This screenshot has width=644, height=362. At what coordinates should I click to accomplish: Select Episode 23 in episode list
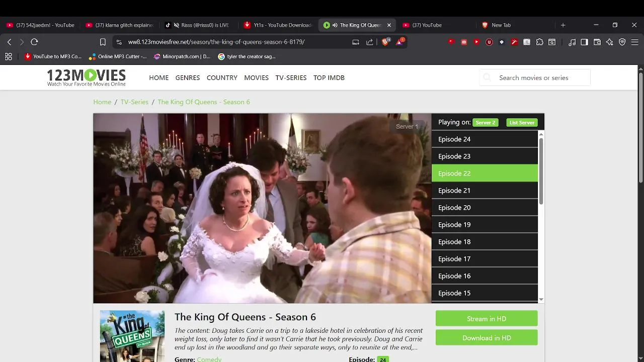point(485,156)
